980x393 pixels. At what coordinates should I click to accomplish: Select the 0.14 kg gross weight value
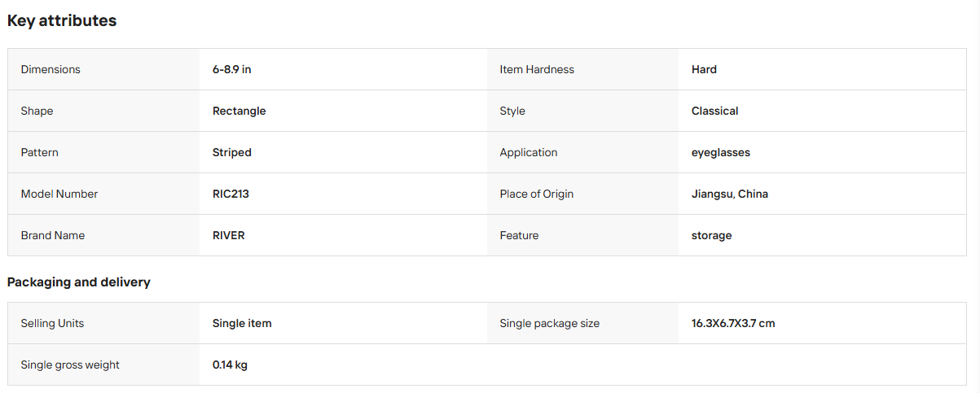pyautogui.click(x=230, y=365)
